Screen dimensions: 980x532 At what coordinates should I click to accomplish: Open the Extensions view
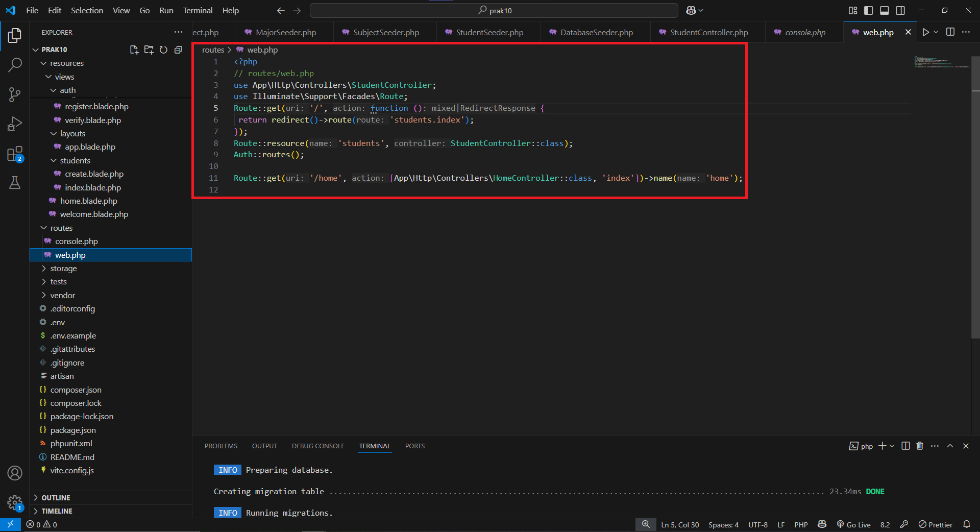click(x=15, y=153)
